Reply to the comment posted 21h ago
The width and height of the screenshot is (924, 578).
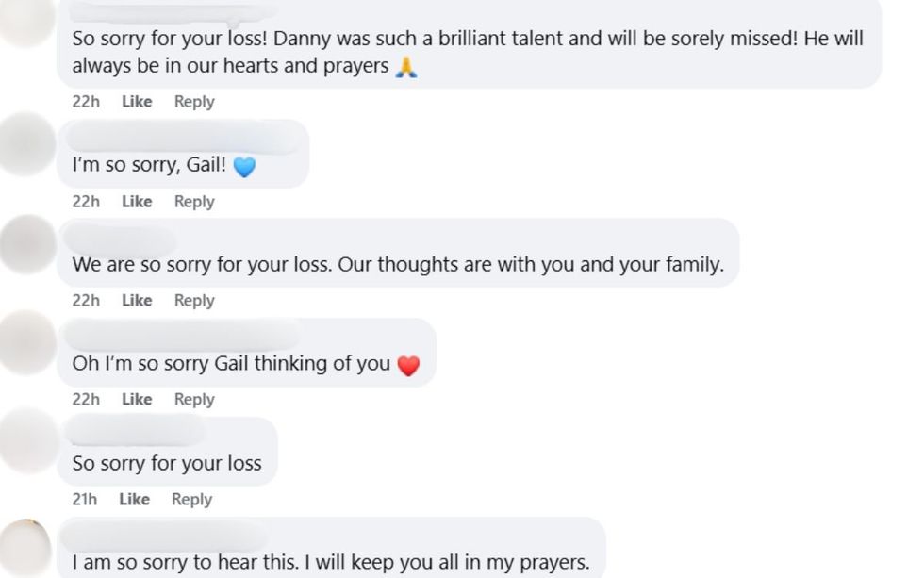191,500
